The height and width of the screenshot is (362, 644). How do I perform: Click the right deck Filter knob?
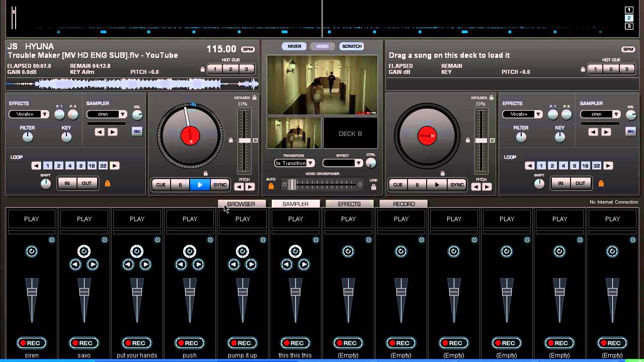pos(521,137)
